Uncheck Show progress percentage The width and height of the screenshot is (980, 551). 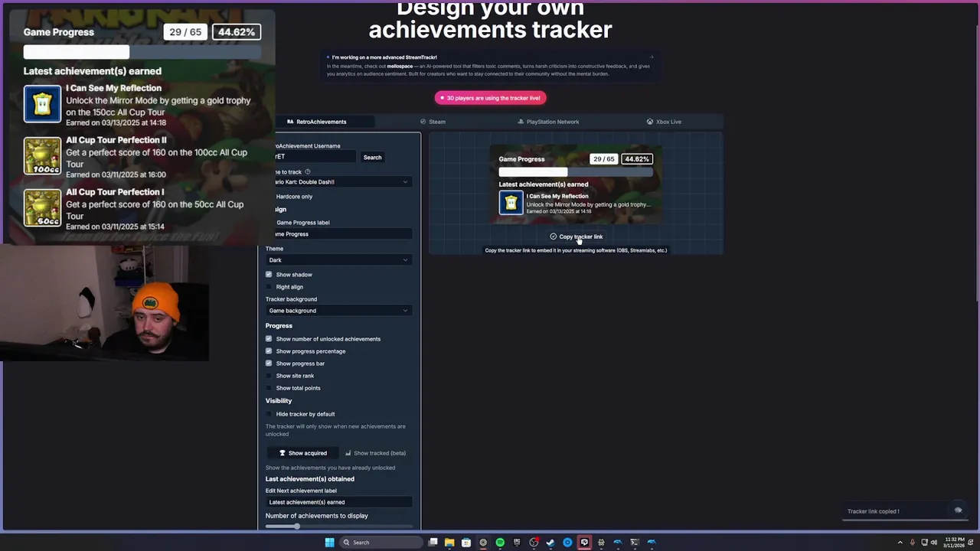tap(269, 351)
